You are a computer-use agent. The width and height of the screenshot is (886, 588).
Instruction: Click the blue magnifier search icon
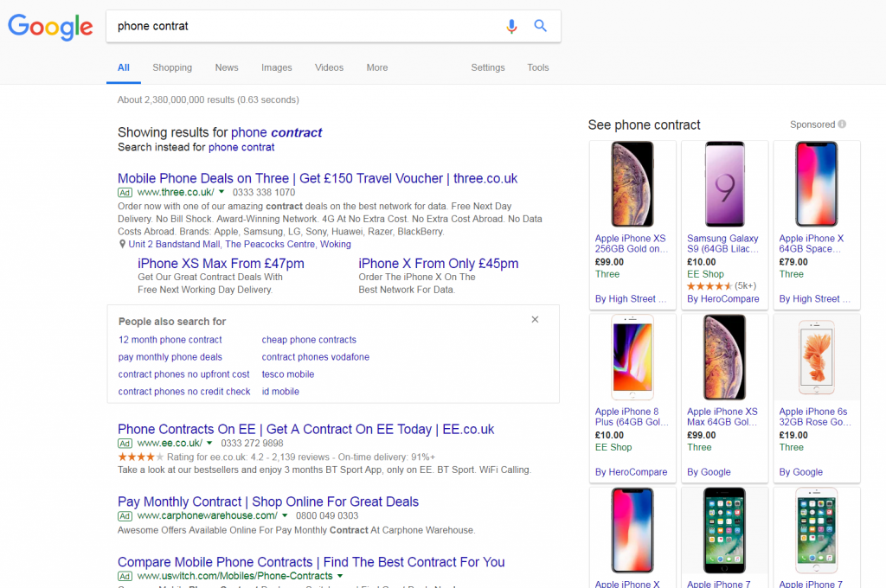[540, 25]
